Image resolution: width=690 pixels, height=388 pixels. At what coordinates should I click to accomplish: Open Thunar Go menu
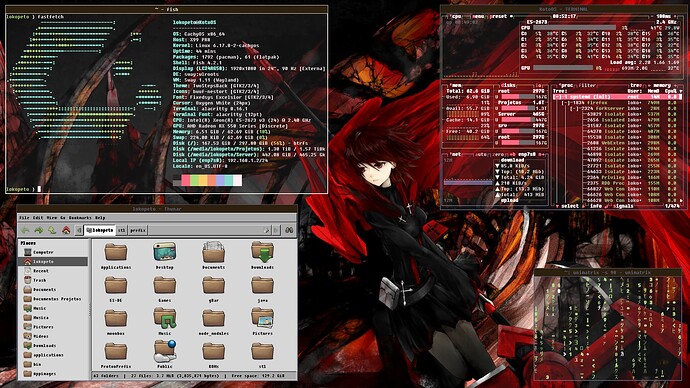[62, 217]
